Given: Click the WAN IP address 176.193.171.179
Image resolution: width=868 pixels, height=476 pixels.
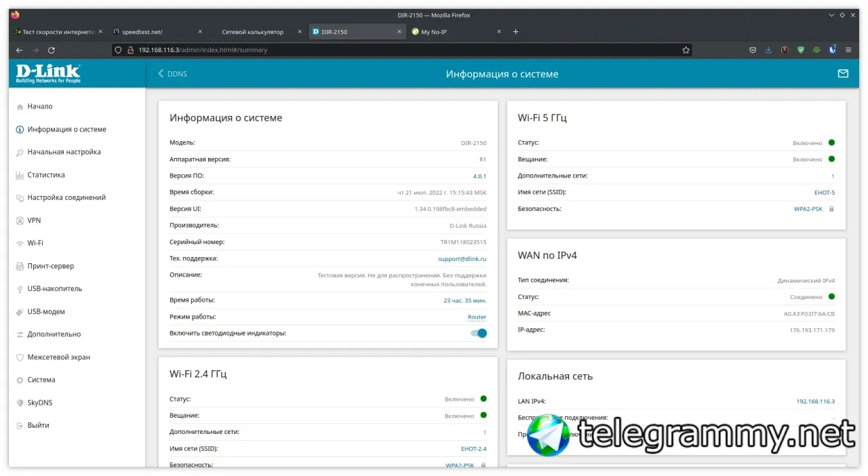Looking at the screenshot, I should [x=812, y=330].
